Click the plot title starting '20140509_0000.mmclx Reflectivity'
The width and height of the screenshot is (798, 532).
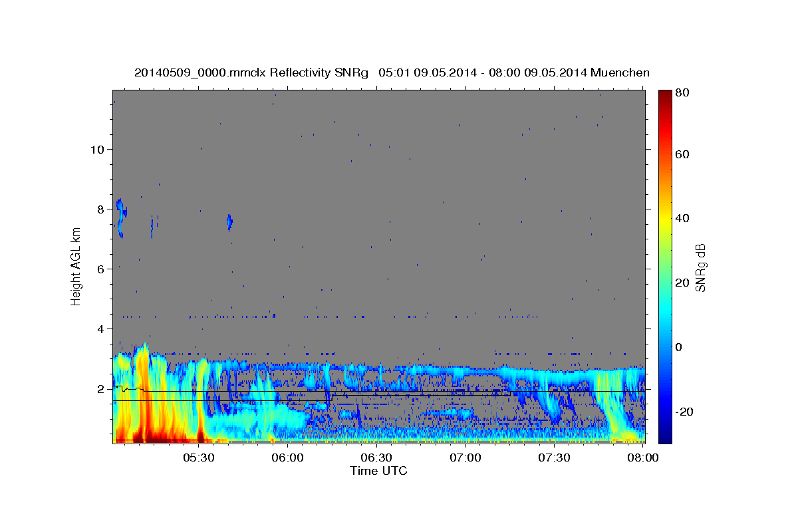click(x=392, y=72)
